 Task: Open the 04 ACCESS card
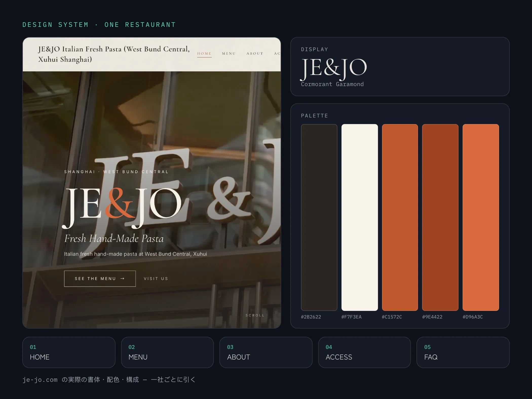(365, 352)
